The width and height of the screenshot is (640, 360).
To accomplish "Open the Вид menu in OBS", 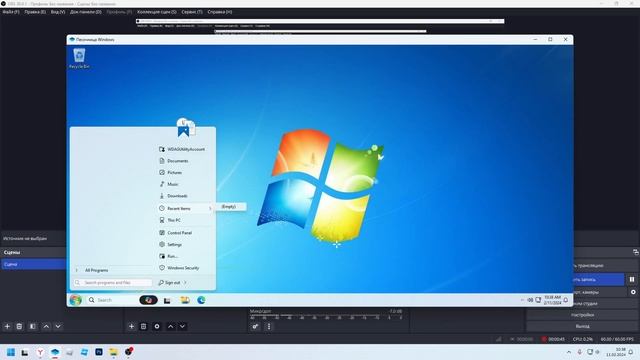I will coord(58,12).
